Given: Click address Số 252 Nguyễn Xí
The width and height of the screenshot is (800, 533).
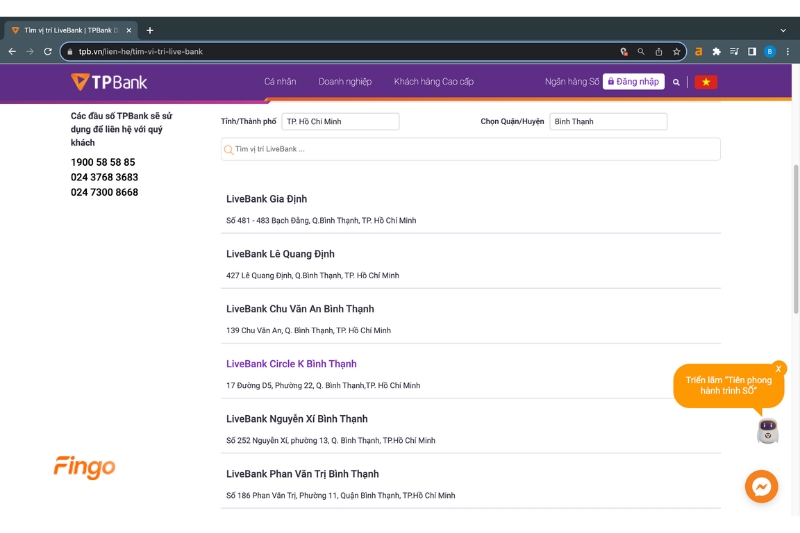Looking at the screenshot, I should [x=331, y=440].
